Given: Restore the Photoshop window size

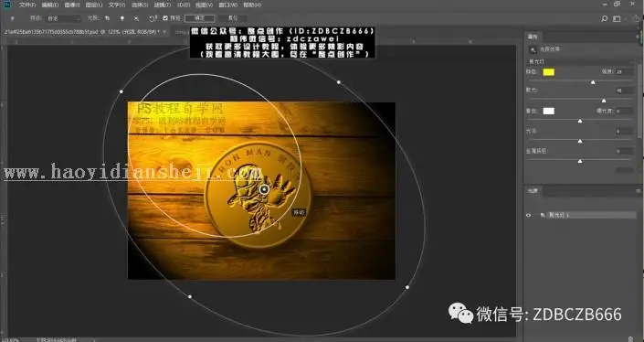Looking at the screenshot, I should click(x=617, y=4).
